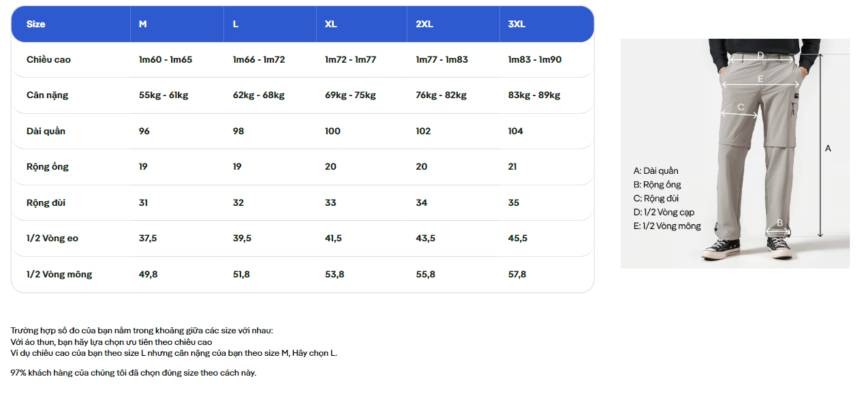Click the 97% khách hàng note text
This screenshot has height=394, width=868.
pyautogui.click(x=134, y=372)
